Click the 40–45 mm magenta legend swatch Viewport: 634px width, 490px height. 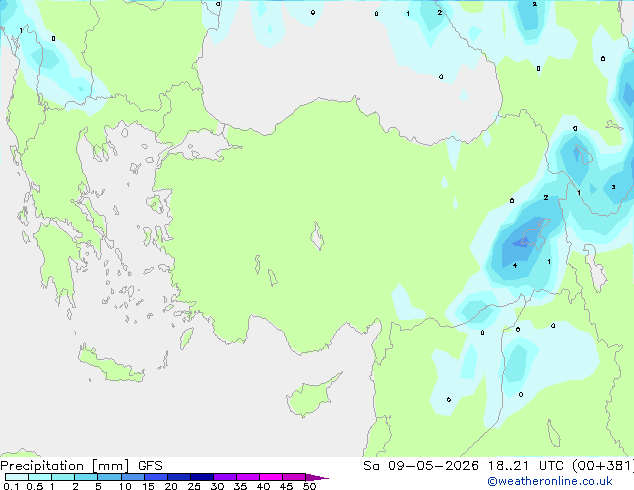[x=271, y=477]
